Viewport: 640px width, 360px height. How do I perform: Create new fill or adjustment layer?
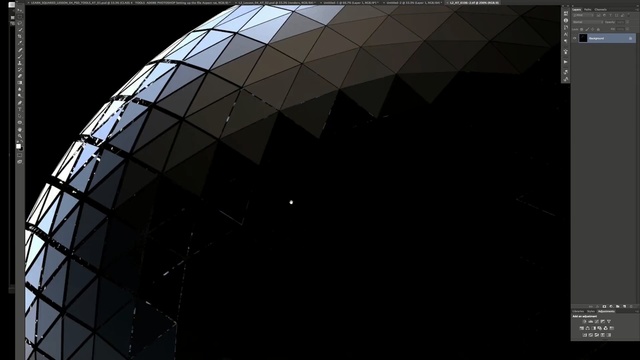[x=611, y=307]
